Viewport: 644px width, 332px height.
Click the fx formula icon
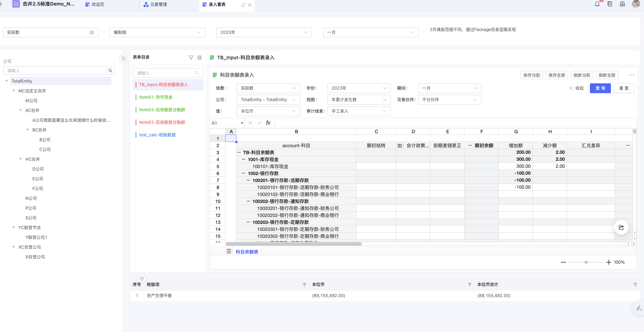tap(268, 123)
